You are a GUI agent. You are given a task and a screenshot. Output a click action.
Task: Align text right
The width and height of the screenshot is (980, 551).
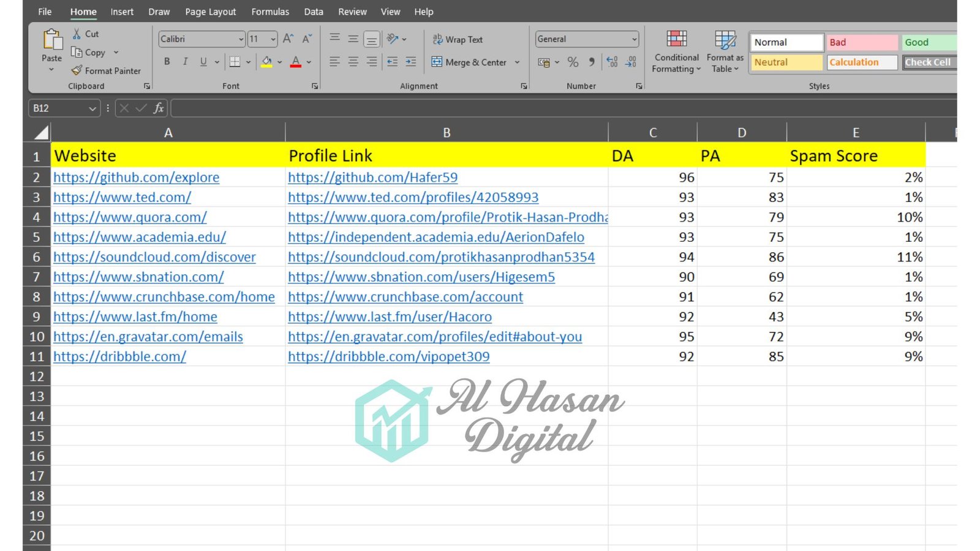(372, 62)
